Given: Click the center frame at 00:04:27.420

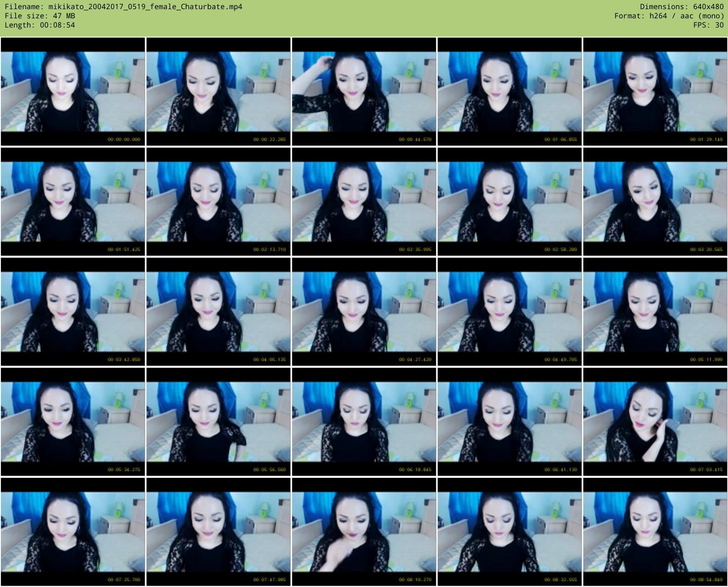Looking at the screenshot, I should (364, 312).
